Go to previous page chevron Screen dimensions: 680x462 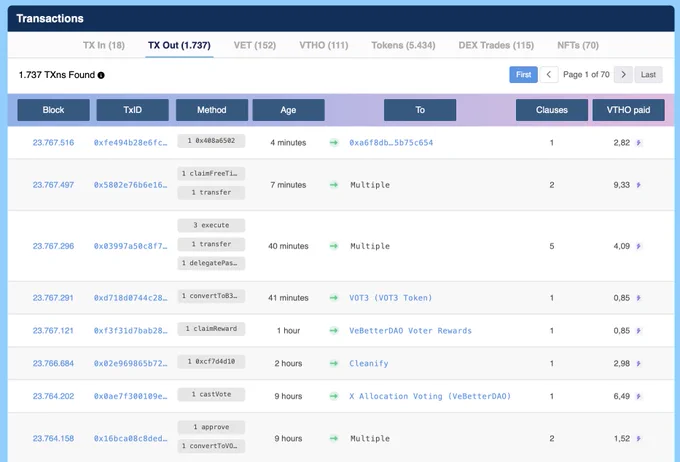pos(549,75)
